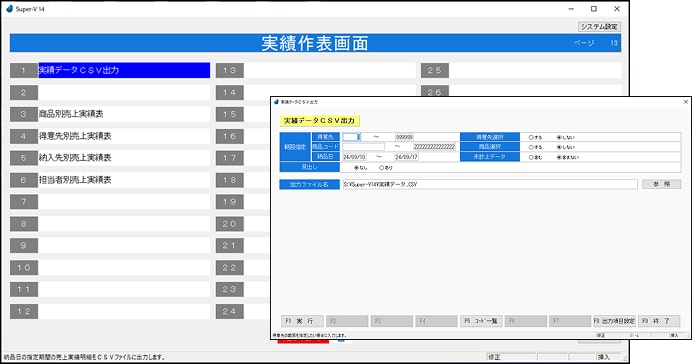Select menu item 3 商品別売上実績表
The image size is (700, 364).
[124, 114]
